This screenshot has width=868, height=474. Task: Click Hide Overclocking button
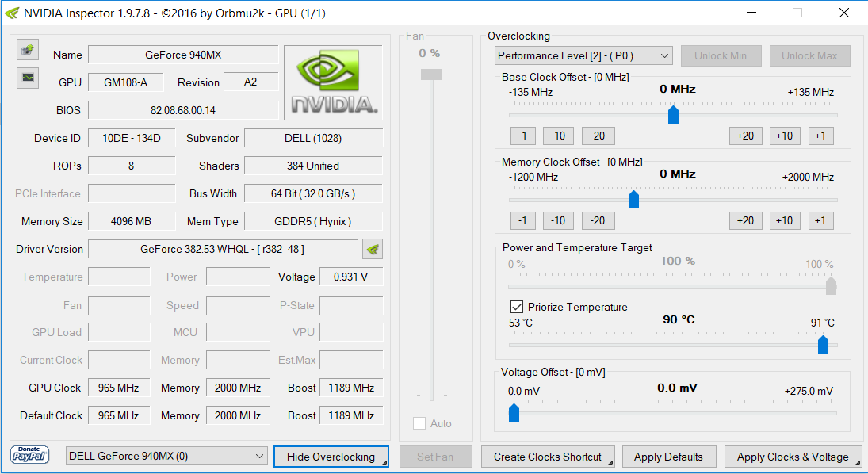point(331,457)
